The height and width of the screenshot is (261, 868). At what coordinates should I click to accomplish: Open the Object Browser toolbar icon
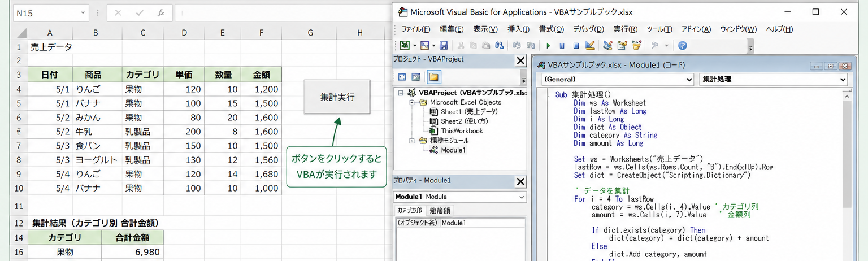(x=636, y=45)
